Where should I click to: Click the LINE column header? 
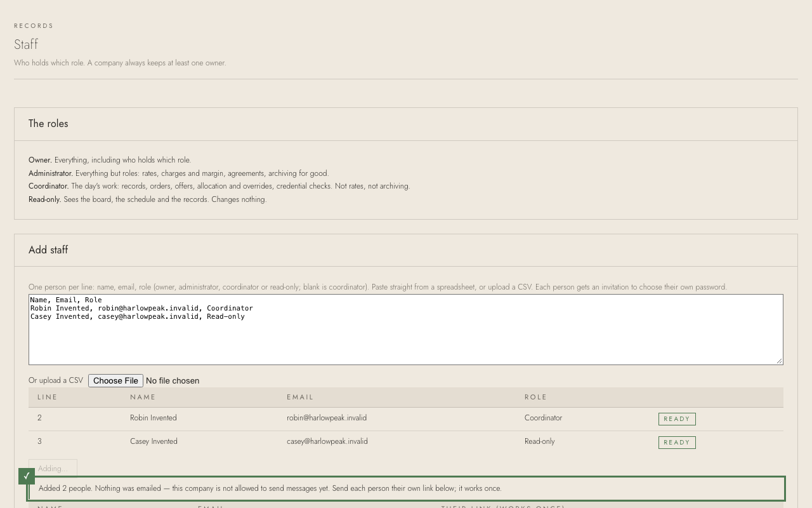[x=48, y=397]
